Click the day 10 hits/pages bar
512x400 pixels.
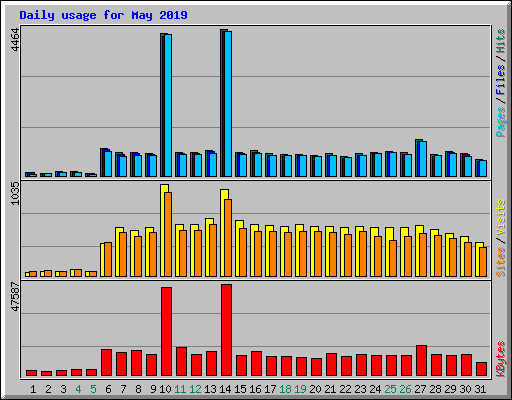click(x=166, y=105)
